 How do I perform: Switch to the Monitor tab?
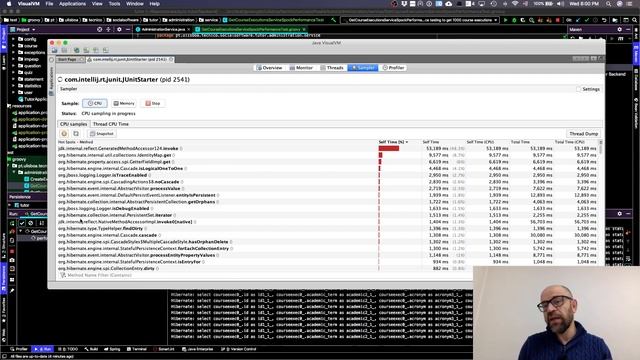[301, 68]
